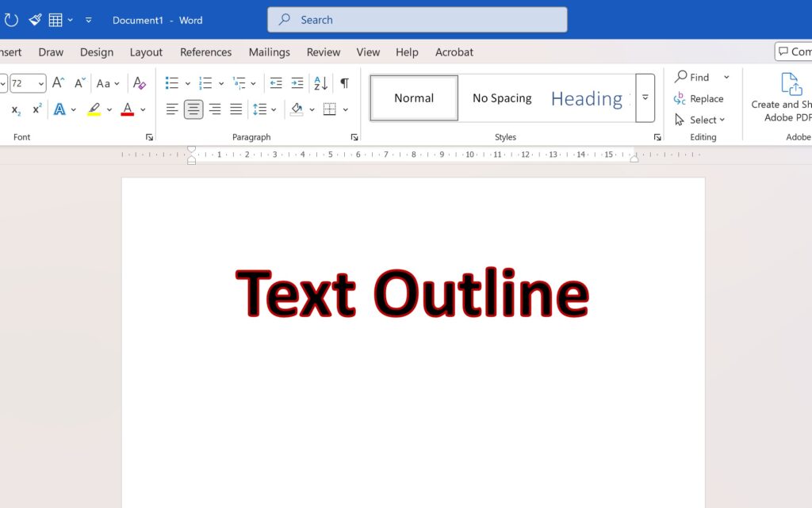This screenshot has width=812, height=508.
Task: Open Multilevel List dropdown arrow
Action: tap(253, 83)
